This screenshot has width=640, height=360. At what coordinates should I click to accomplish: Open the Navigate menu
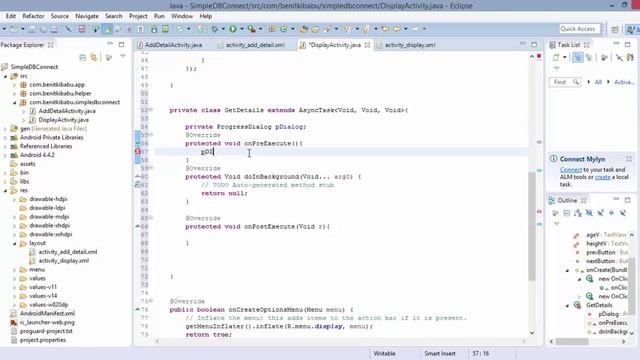(87, 16)
